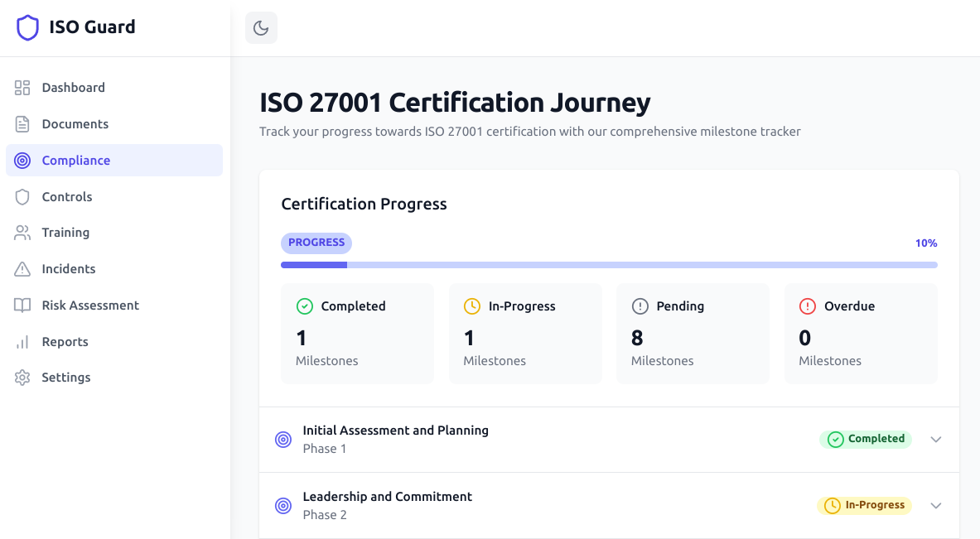The height and width of the screenshot is (539, 980).
Task: Click the ISO Guard shield logo
Action: click(x=27, y=27)
